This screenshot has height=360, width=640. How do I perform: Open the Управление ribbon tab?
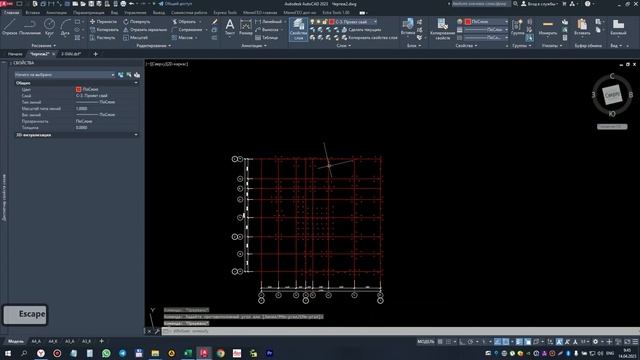pyautogui.click(x=135, y=13)
